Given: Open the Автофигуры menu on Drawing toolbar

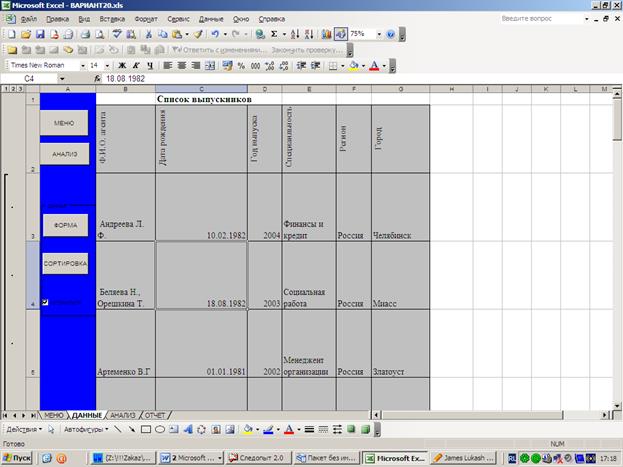Looking at the screenshot, I should tap(86, 430).
